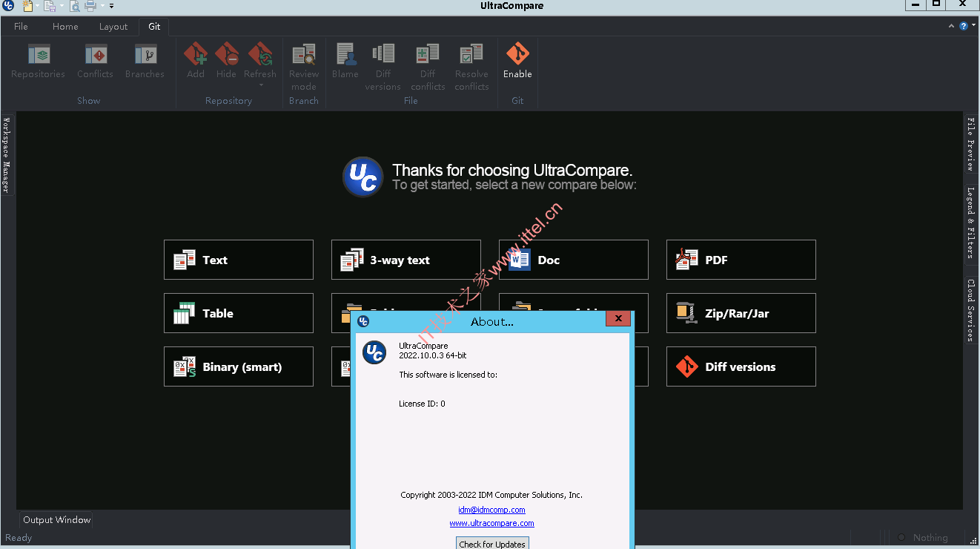Click the blue Help question mark icon
The height and width of the screenshot is (549, 980).
click(964, 26)
